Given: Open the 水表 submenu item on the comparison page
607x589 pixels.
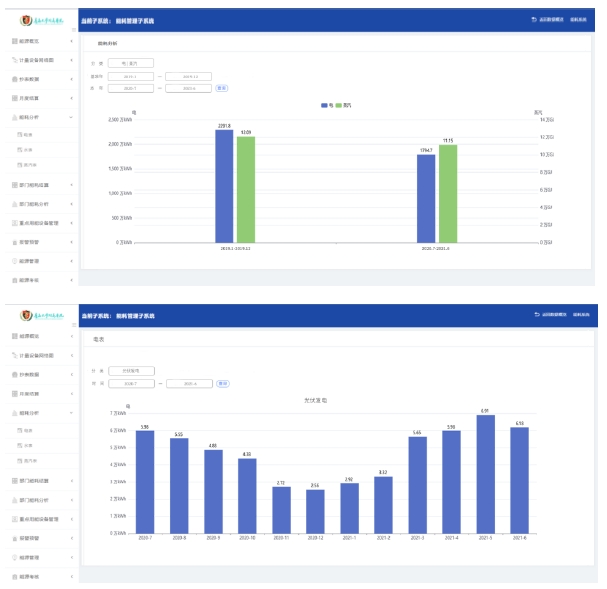Looking at the screenshot, I should coord(27,149).
